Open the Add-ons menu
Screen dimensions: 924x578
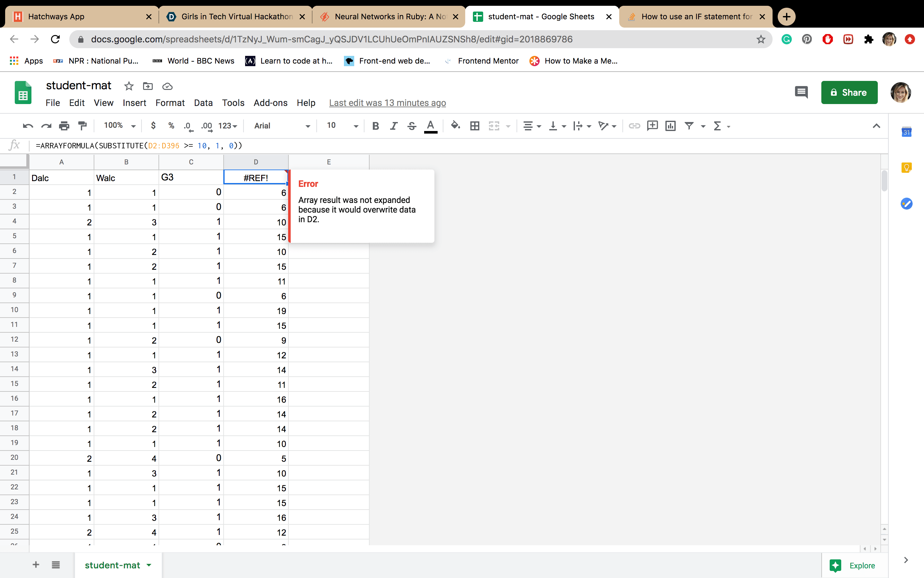270,103
